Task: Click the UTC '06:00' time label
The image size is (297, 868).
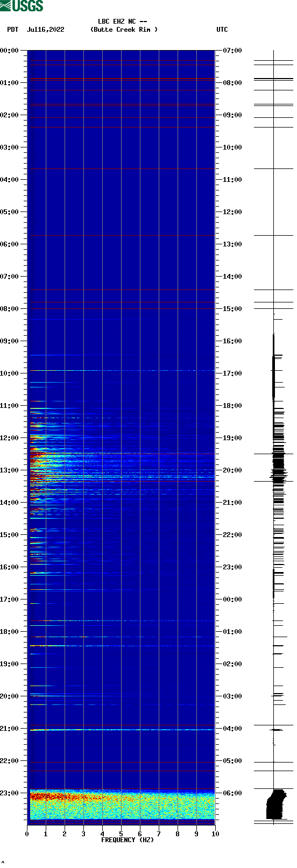Action: [x=232, y=793]
